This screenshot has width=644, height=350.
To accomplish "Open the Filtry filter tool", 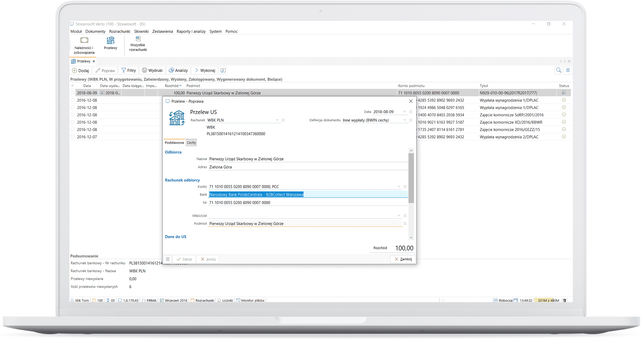I will (x=129, y=70).
